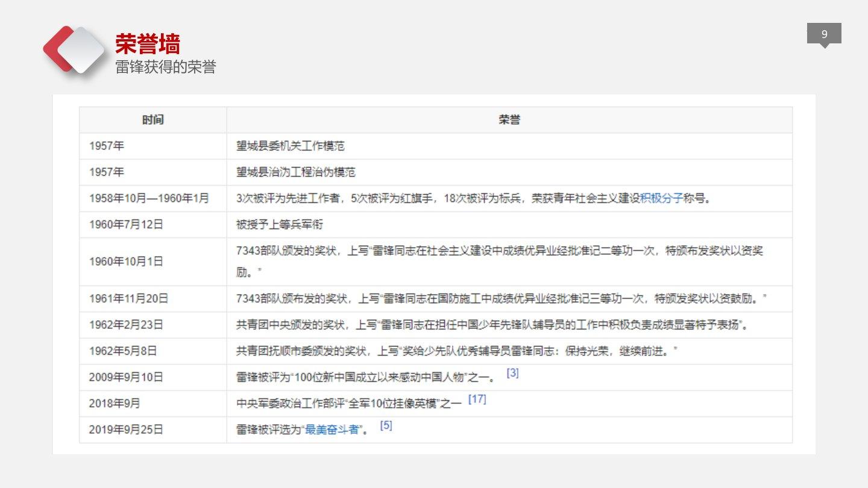Click the slide number 9 badge
The height and width of the screenshot is (488, 868).
click(x=824, y=34)
